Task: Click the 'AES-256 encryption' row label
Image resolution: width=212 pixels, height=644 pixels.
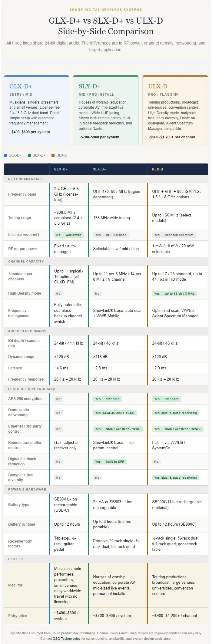Action: point(25,399)
